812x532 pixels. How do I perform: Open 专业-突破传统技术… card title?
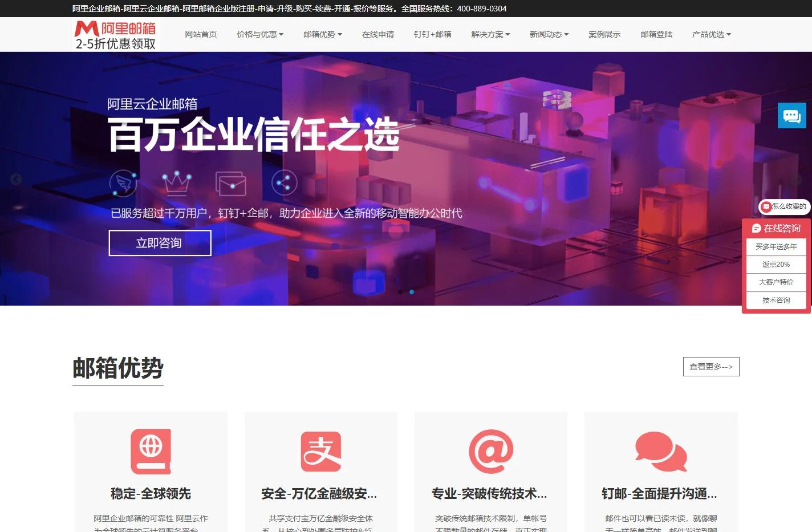[x=489, y=494]
